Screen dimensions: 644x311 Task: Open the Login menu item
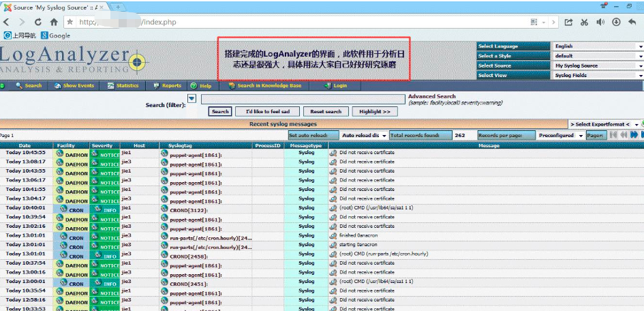pyautogui.click(x=335, y=85)
